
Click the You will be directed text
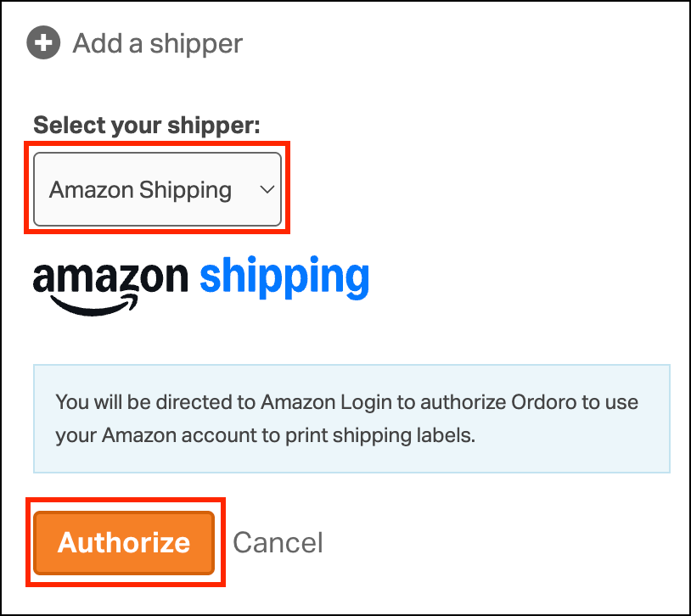tap(155, 402)
